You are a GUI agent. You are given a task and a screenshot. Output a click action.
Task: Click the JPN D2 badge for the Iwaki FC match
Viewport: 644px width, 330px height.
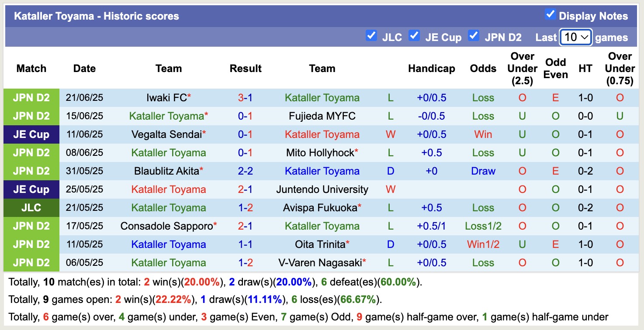coord(31,98)
